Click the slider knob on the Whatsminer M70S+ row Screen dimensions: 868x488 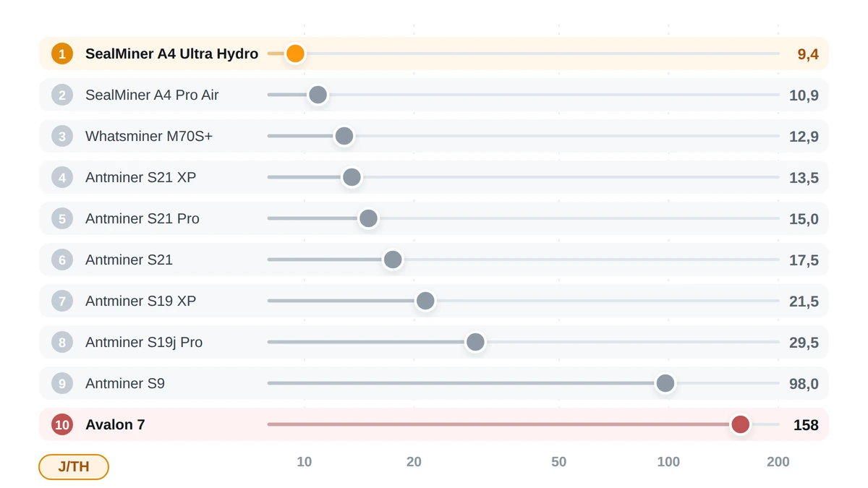tap(344, 136)
